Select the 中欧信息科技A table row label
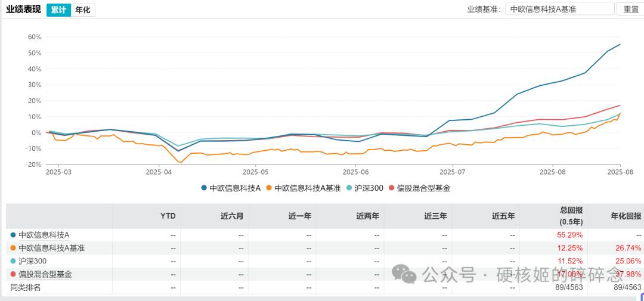 click(44, 235)
